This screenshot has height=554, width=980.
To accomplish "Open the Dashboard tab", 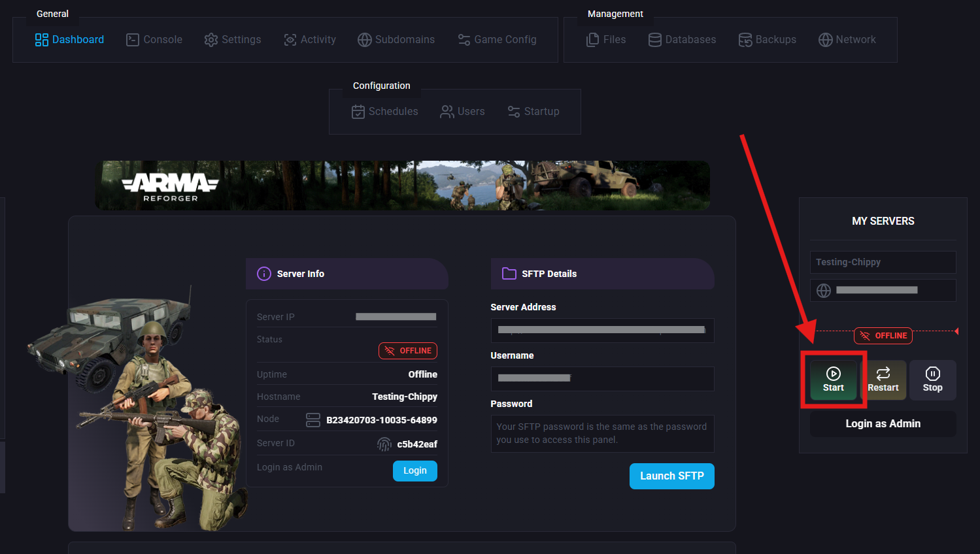I will click(69, 40).
